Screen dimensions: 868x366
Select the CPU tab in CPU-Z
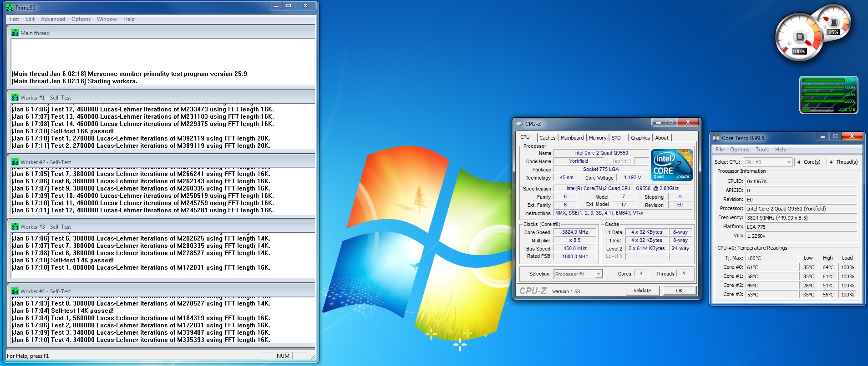pos(525,137)
